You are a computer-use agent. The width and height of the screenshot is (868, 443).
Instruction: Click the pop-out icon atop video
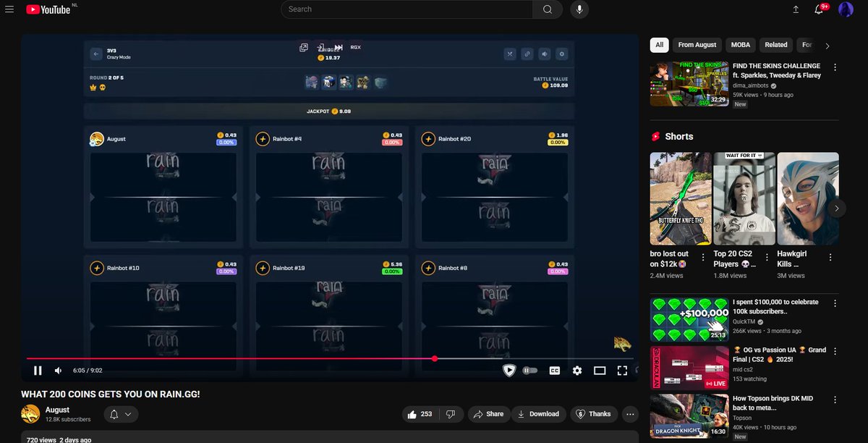coord(304,47)
